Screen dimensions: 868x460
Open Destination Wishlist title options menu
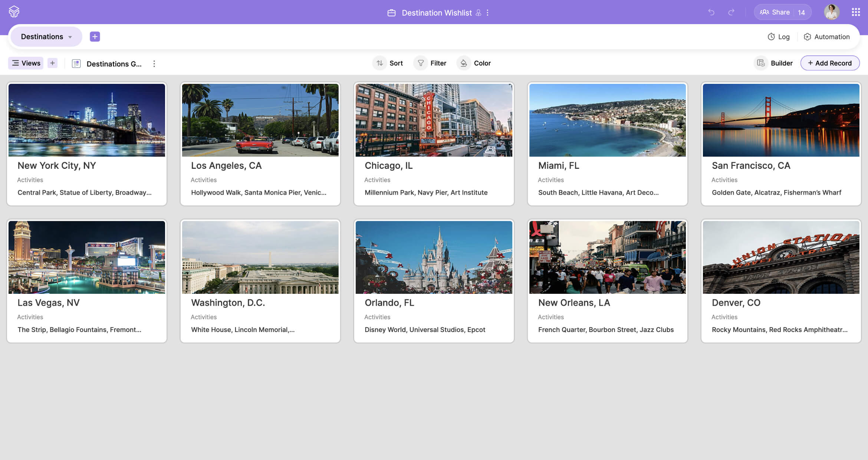click(x=487, y=13)
